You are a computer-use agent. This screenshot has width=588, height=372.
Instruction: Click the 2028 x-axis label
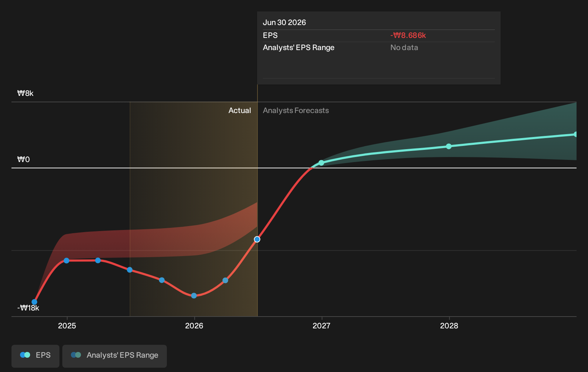[x=449, y=325]
